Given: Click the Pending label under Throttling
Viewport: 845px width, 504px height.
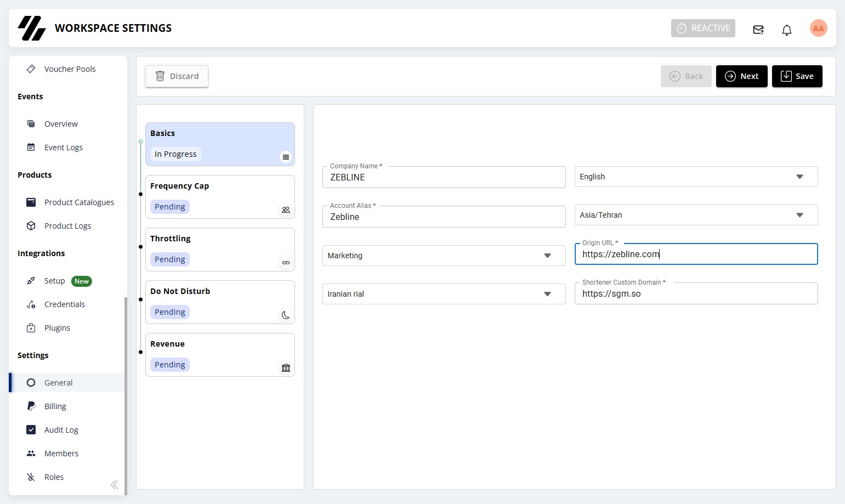Looking at the screenshot, I should (x=170, y=259).
